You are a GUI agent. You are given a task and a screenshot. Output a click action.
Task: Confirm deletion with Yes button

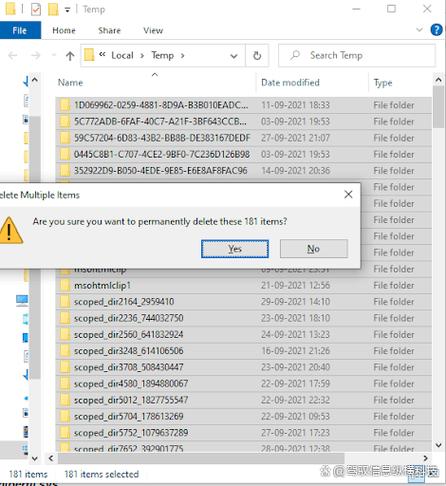point(235,249)
